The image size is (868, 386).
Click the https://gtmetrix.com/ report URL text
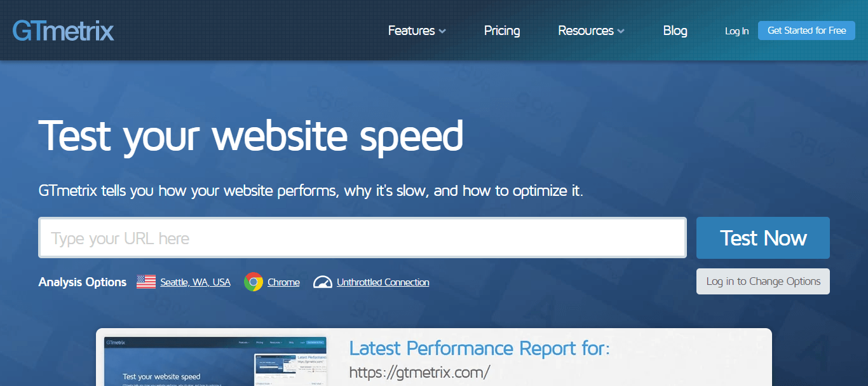(x=420, y=372)
